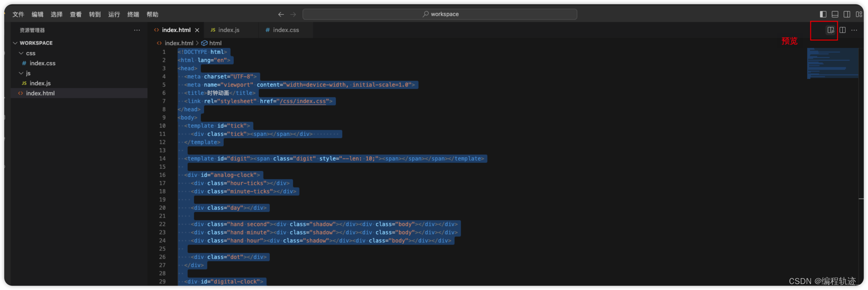
Task: Open the 查看 menu
Action: click(76, 15)
